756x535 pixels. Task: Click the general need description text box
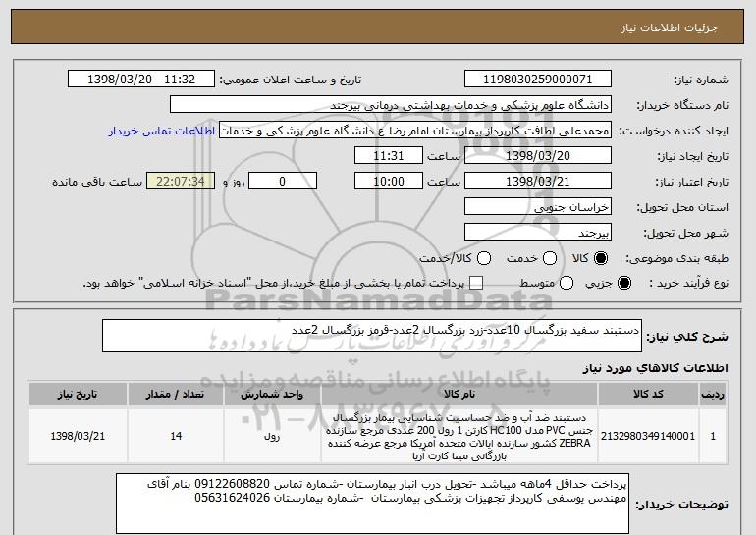[x=372, y=336]
